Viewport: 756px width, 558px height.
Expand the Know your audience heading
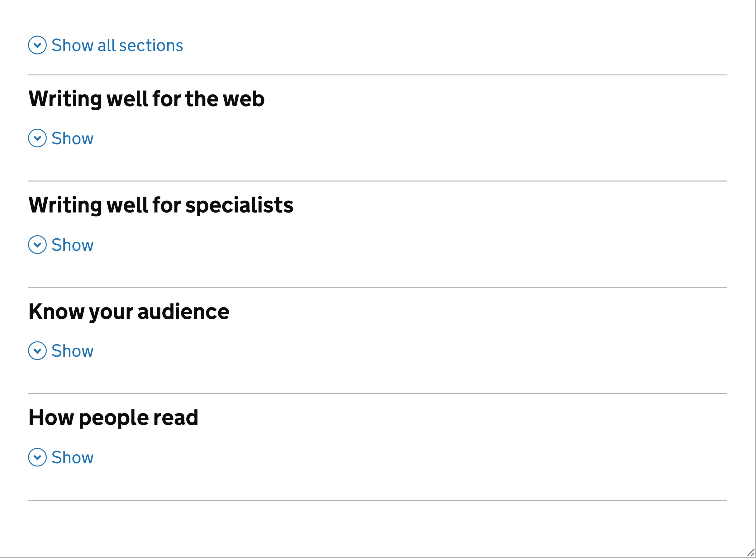click(x=129, y=312)
